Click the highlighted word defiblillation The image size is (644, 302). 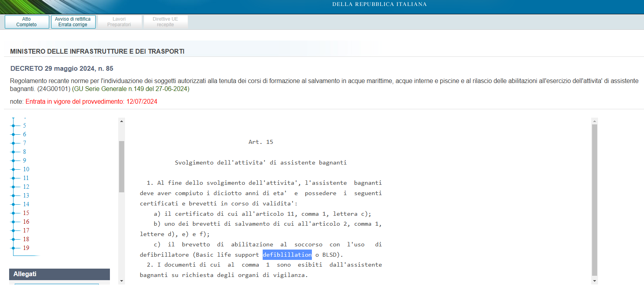pyautogui.click(x=287, y=255)
